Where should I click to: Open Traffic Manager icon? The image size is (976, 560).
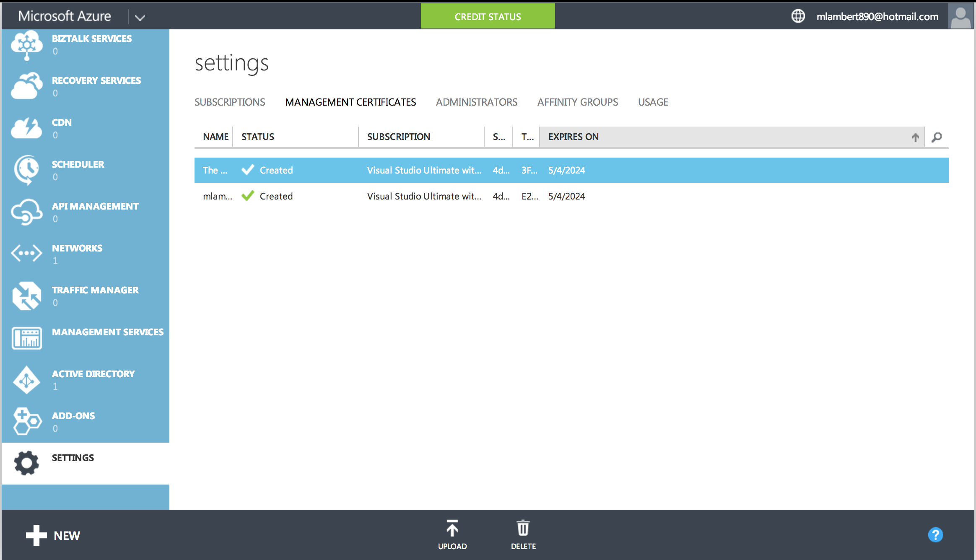click(26, 296)
